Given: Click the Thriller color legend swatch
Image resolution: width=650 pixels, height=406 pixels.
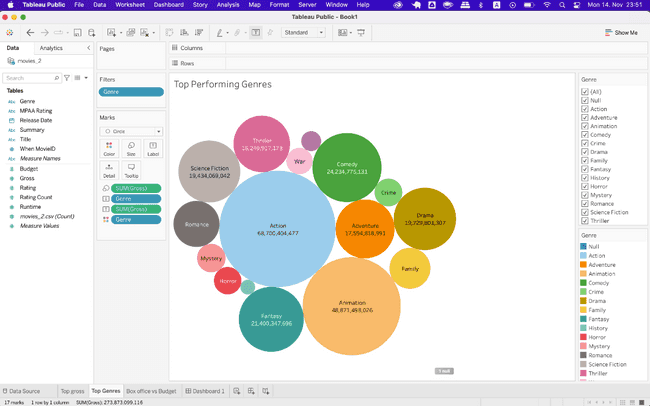Looking at the screenshot, I should (583, 373).
